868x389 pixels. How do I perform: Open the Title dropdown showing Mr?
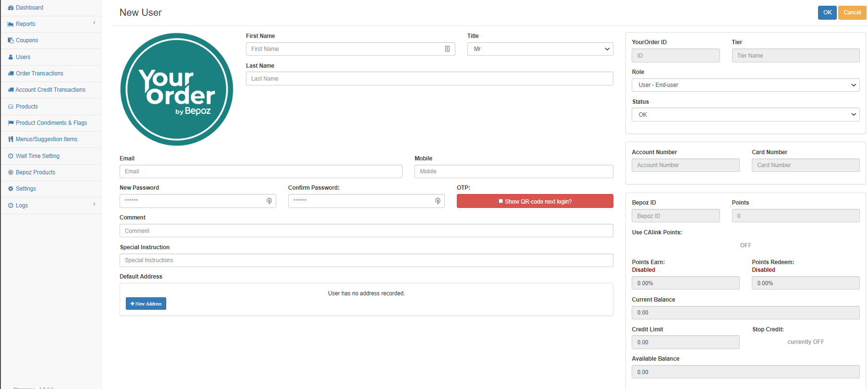(540, 49)
